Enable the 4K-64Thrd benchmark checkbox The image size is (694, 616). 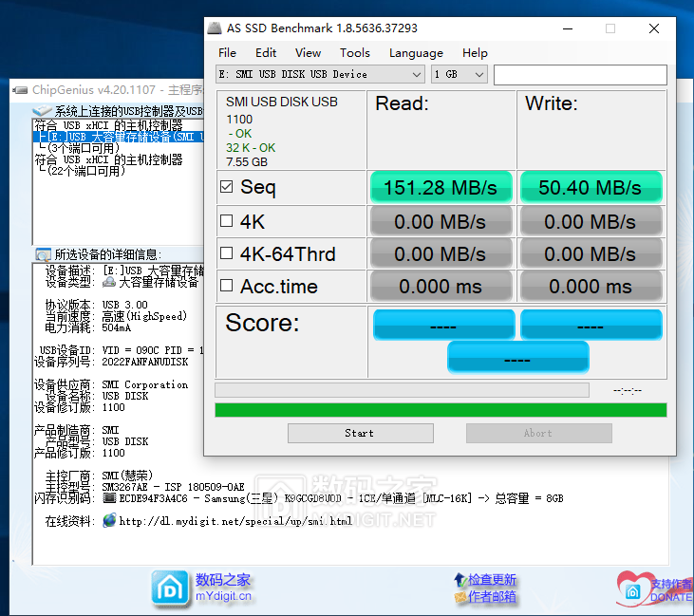(226, 253)
